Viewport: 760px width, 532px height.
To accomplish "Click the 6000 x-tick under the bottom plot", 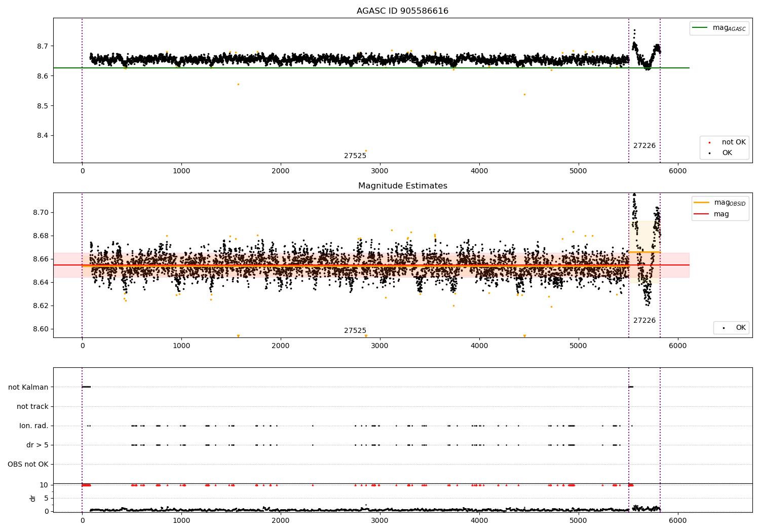I will tap(678, 520).
